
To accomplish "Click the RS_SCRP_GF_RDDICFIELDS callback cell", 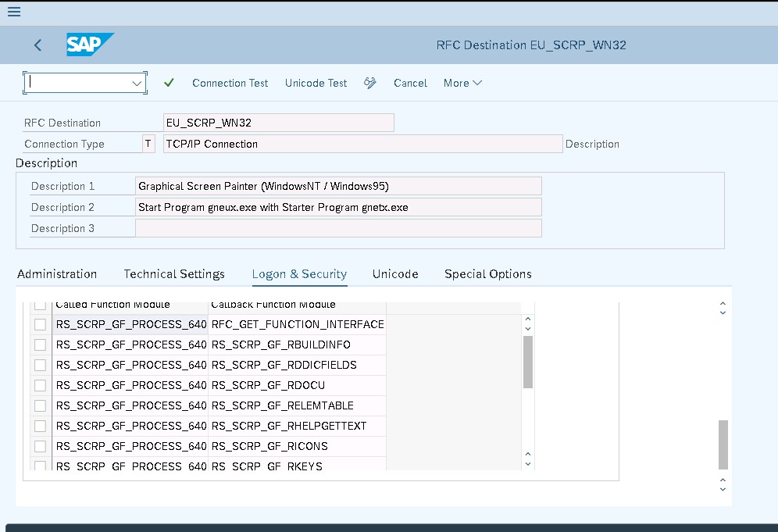I will (297, 366).
